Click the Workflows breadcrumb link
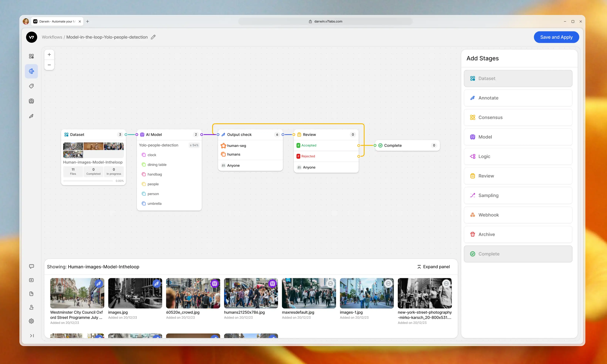Screen dimensions: 607x364 point(52,37)
